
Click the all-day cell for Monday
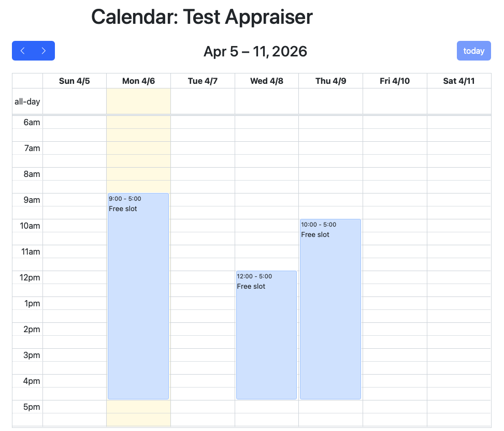(x=138, y=101)
